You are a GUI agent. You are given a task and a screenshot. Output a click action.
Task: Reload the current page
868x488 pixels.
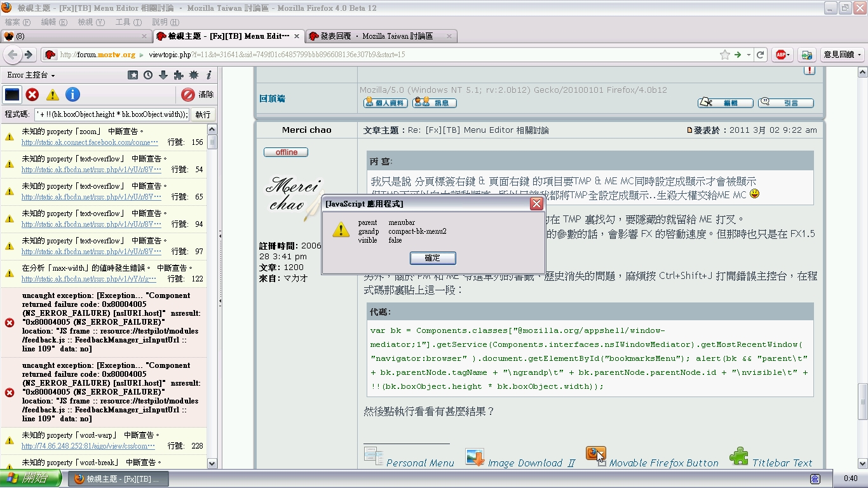(760, 55)
